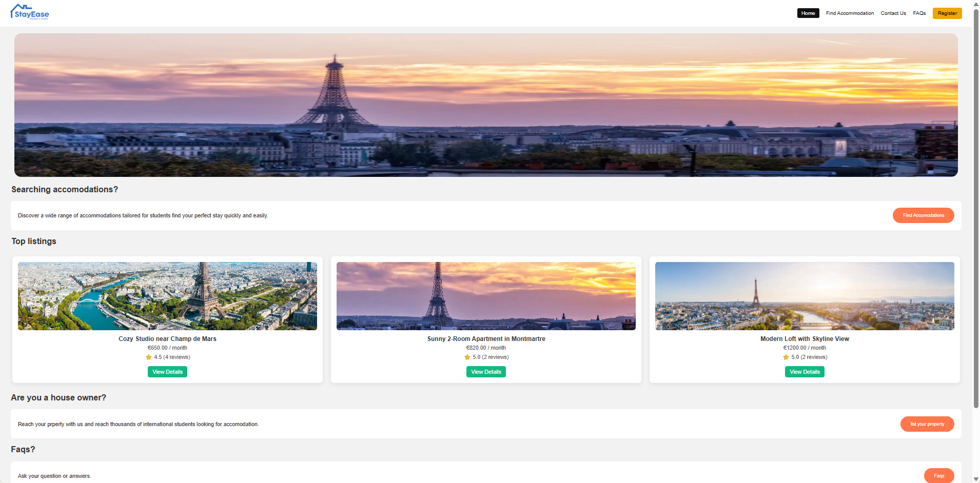
Task: Click star icon on Cozy Studio card
Action: (149, 357)
